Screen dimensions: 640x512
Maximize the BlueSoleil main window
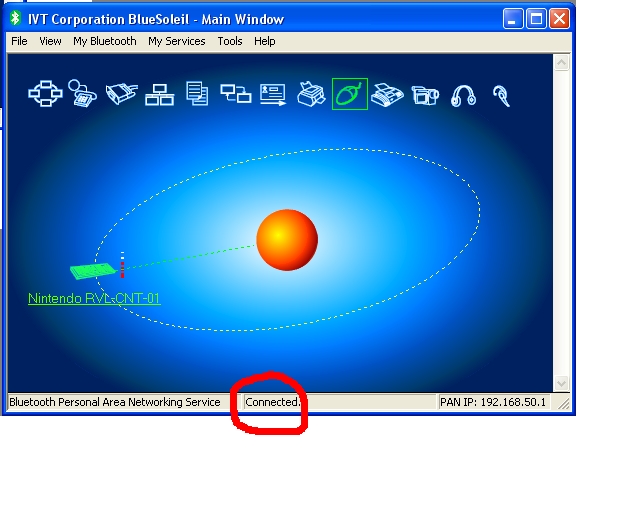click(x=536, y=19)
